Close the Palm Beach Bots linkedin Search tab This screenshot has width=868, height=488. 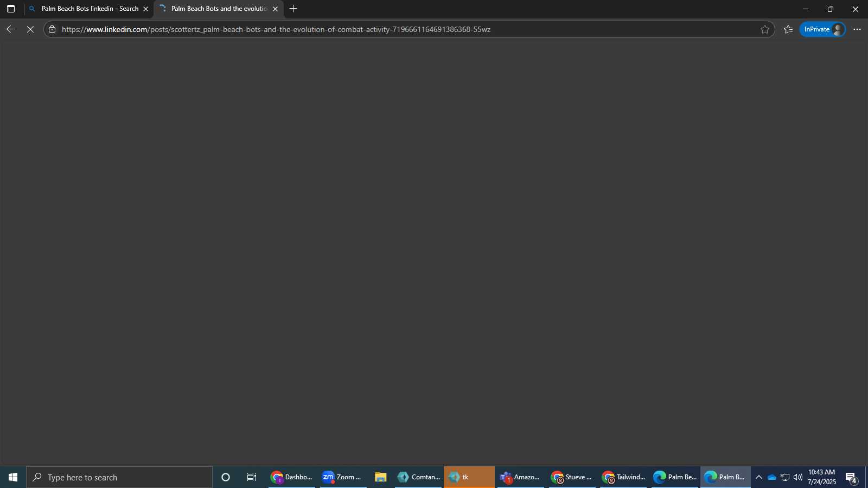tap(145, 9)
